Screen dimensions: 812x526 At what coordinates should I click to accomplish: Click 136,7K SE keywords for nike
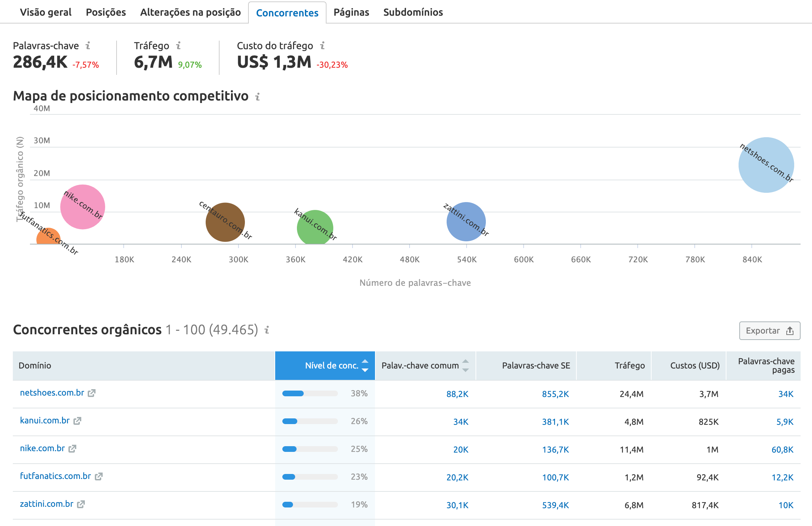pos(555,449)
